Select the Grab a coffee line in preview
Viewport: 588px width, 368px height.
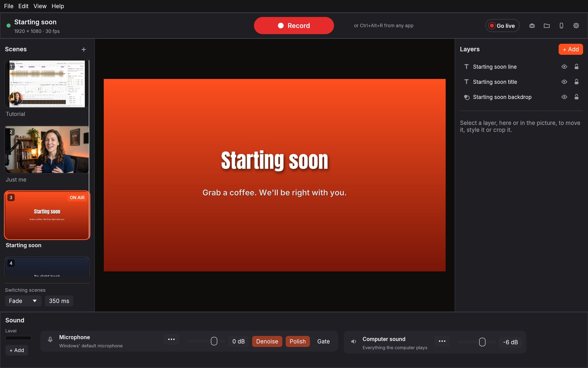pyautogui.click(x=274, y=193)
